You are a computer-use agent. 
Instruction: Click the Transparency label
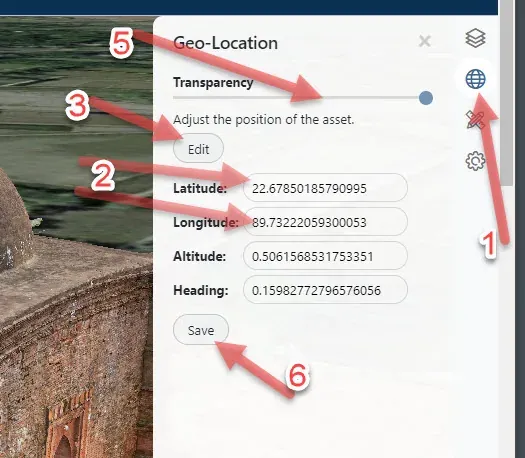coord(213,82)
